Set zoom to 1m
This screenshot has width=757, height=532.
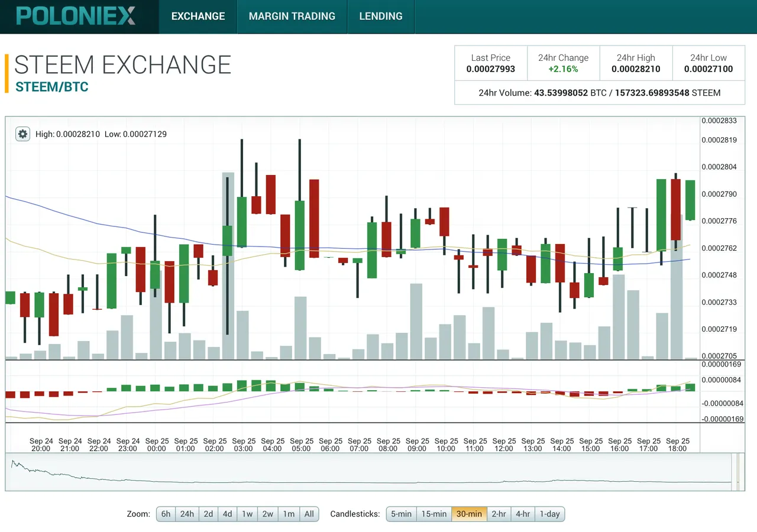click(x=289, y=514)
